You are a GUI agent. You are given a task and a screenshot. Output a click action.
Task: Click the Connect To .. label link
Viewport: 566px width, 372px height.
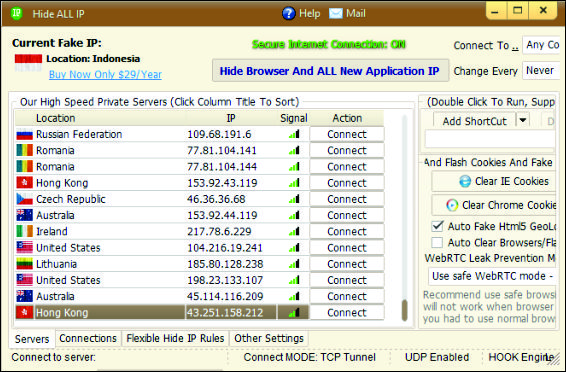pyautogui.click(x=486, y=45)
